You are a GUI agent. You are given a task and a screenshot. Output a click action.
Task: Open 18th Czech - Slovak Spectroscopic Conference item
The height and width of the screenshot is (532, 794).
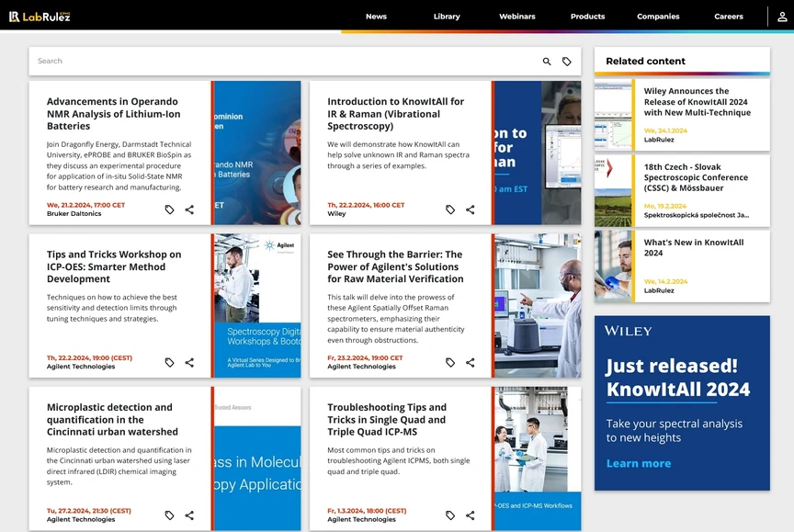tap(696, 177)
